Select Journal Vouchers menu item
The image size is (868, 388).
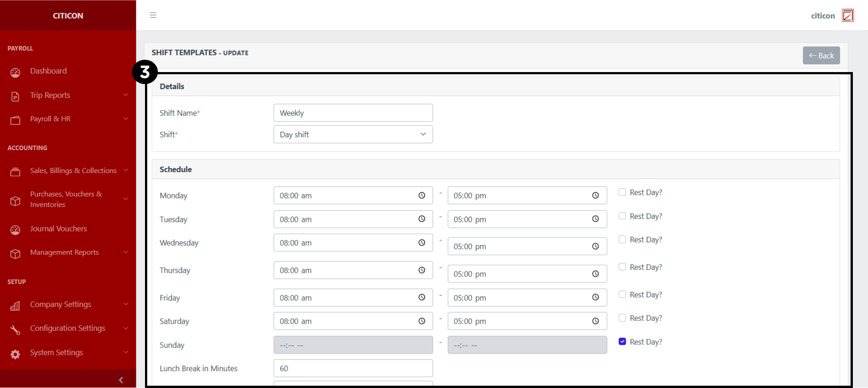point(58,229)
